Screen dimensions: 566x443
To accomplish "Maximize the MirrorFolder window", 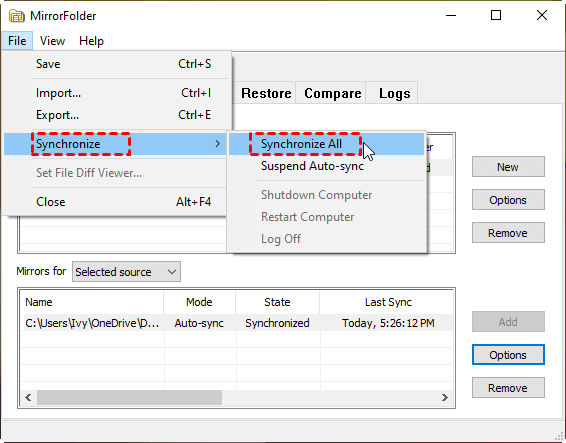I will tap(496, 15).
